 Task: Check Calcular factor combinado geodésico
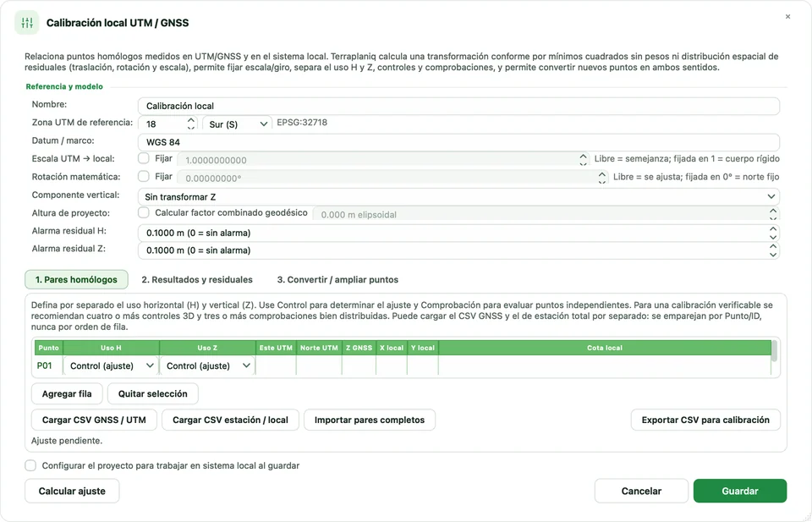144,213
